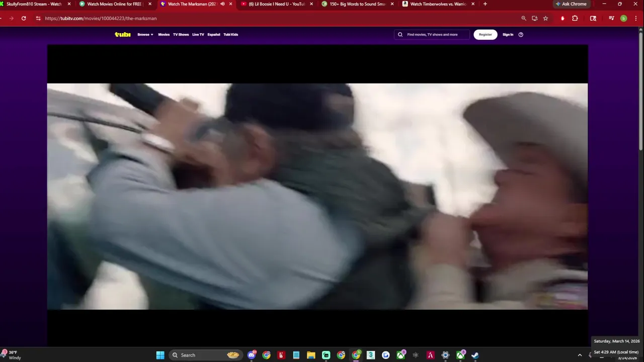Show hidden system tray icons
This screenshot has height=362, width=644.
(x=580, y=355)
